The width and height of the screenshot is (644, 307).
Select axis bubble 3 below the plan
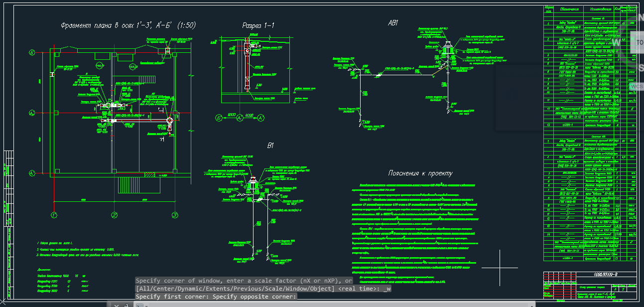tap(175, 215)
